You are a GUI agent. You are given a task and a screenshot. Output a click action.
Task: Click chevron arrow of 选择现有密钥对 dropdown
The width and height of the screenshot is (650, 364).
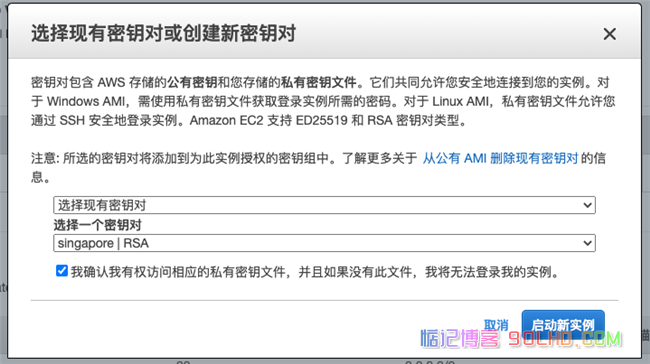[587, 205]
